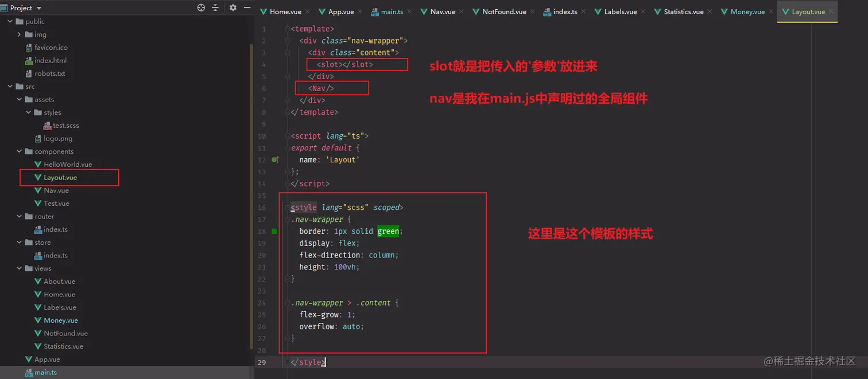The height and width of the screenshot is (379, 868).
Task: Click the gutter override icon on line 12
Action: 275,160
